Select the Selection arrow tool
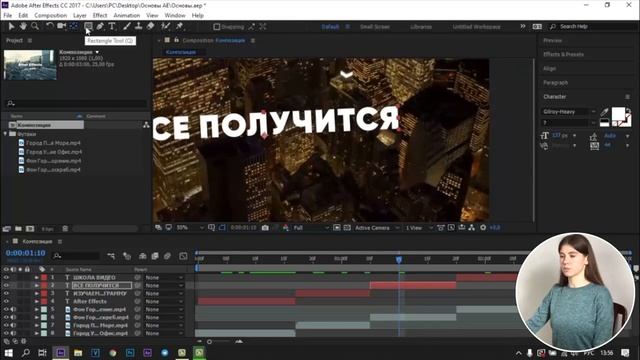Image resolution: width=640 pixels, height=360 pixels. [x=11, y=26]
